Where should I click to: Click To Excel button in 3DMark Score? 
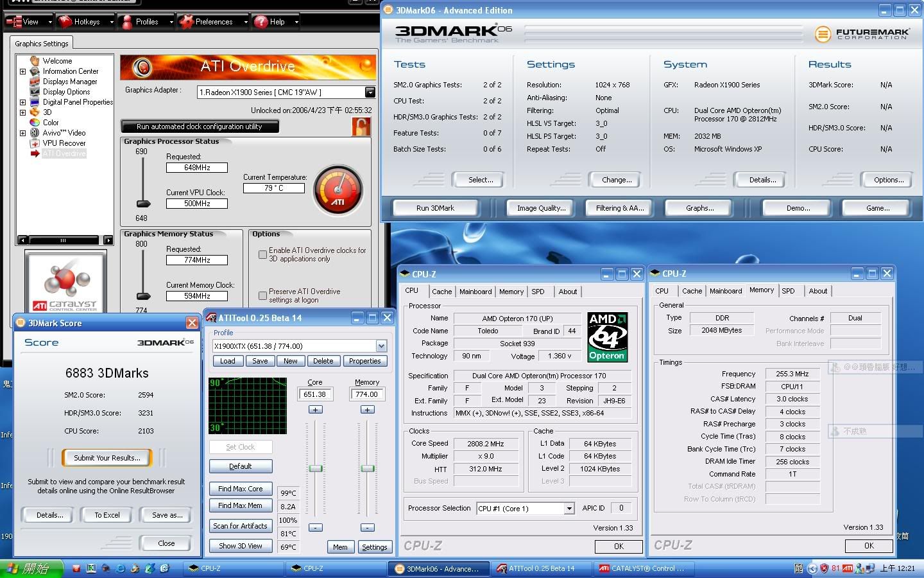click(x=107, y=515)
